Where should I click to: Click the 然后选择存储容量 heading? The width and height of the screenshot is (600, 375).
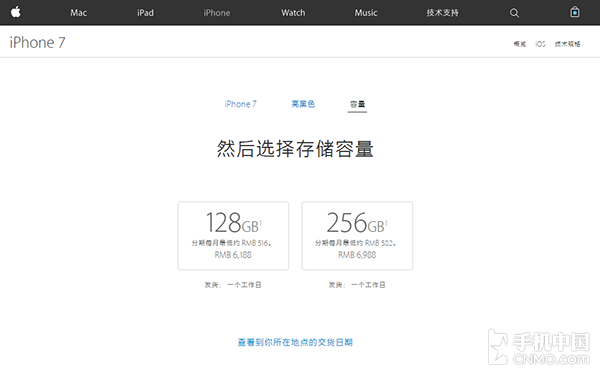[x=295, y=148]
